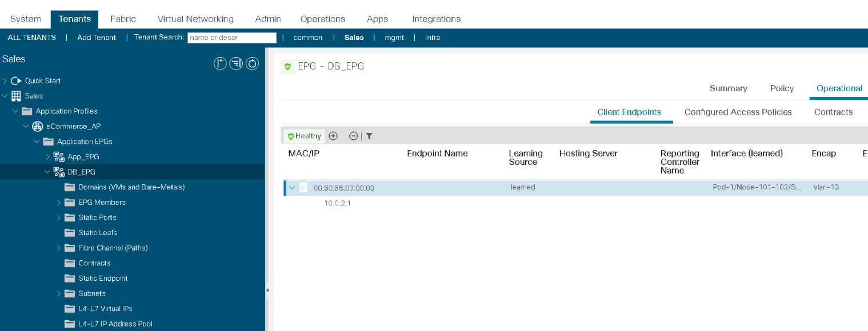The height and width of the screenshot is (331, 868).
Task: Click the L4-L7 IP Address Pool folder icon
Action: click(70, 324)
